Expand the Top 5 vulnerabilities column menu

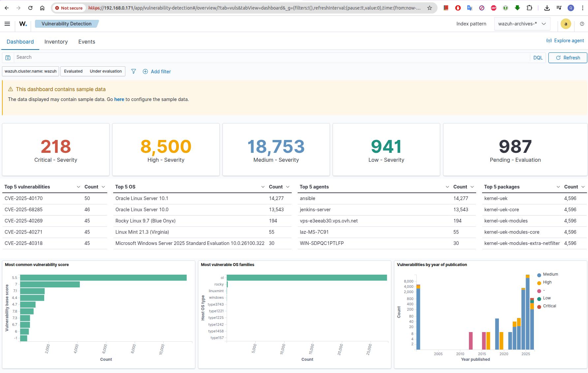click(79, 187)
